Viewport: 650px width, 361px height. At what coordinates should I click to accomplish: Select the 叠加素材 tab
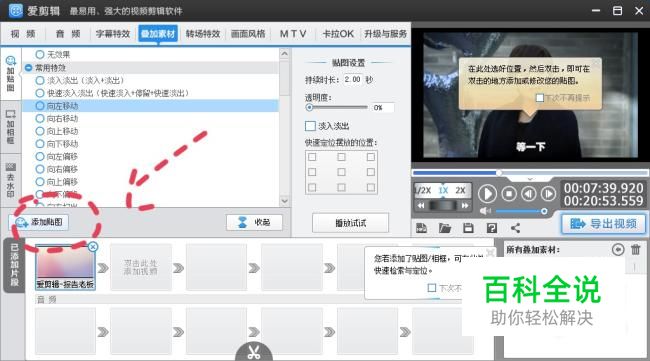[158, 34]
